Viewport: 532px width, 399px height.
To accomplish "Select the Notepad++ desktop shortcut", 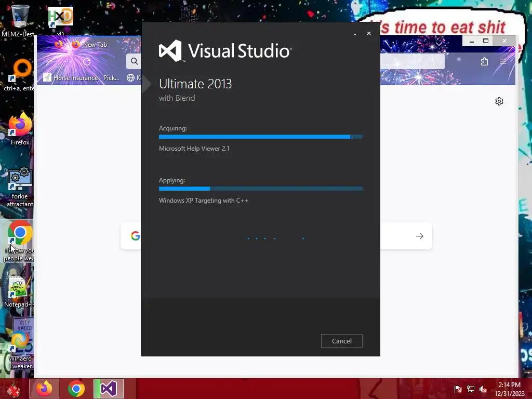I will (x=19, y=292).
